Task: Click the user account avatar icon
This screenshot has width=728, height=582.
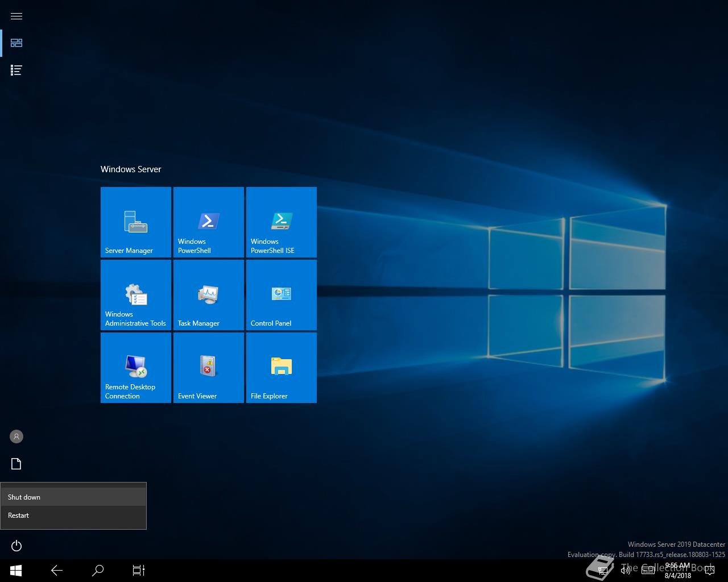Action: point(16,436)
